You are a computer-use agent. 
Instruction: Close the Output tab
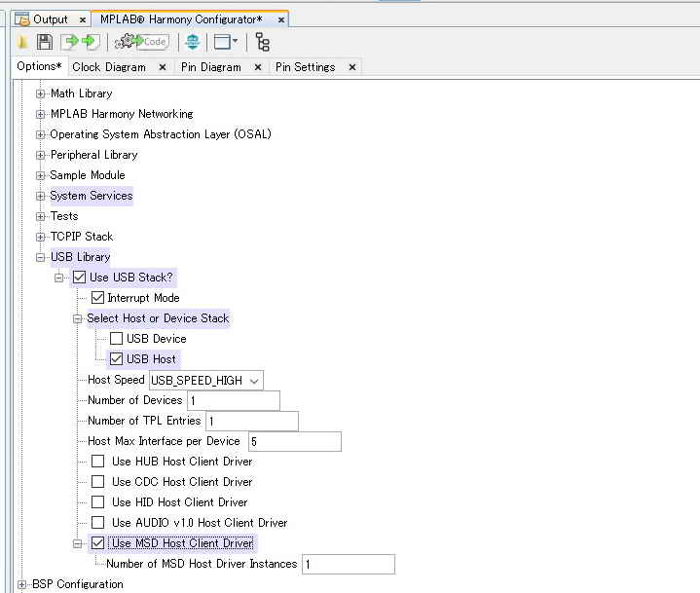[x=82, y=19]
